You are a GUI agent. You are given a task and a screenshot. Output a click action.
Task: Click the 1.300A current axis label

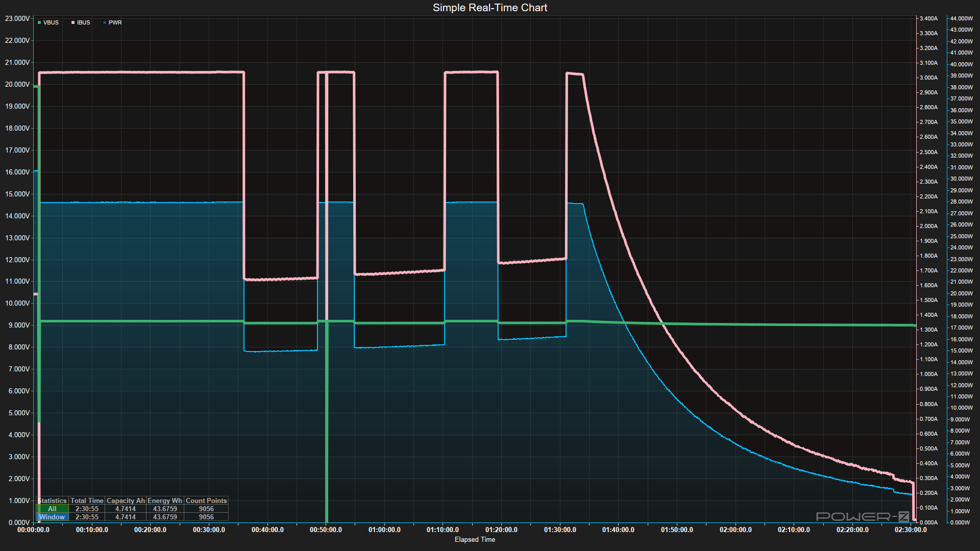(928, 330)
